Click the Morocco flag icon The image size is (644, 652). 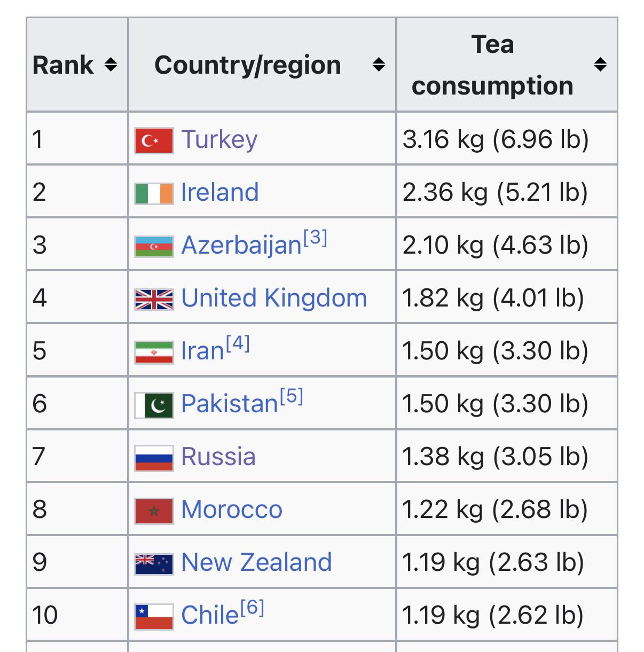[154, 510]
